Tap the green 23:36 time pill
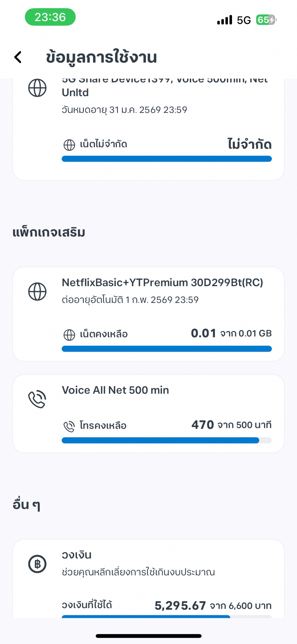297x644 pixels. (x=50, y=17)
